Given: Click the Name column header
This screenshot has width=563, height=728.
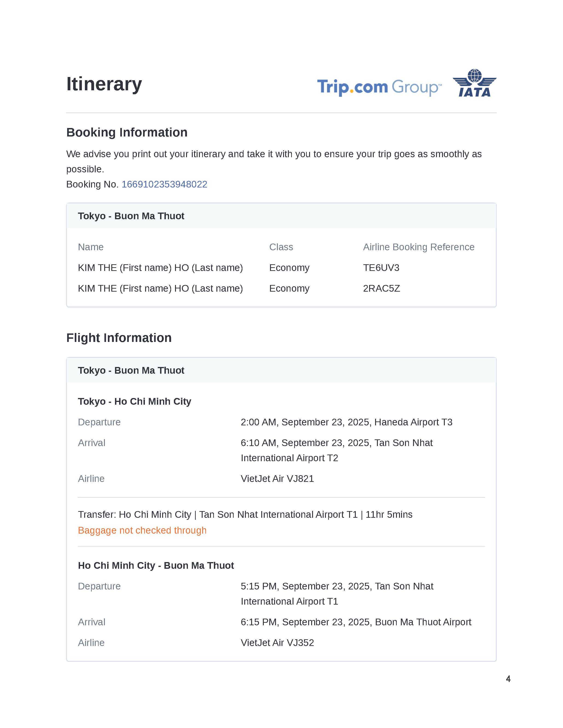Looking at the screenshot, I should [91, 247].
